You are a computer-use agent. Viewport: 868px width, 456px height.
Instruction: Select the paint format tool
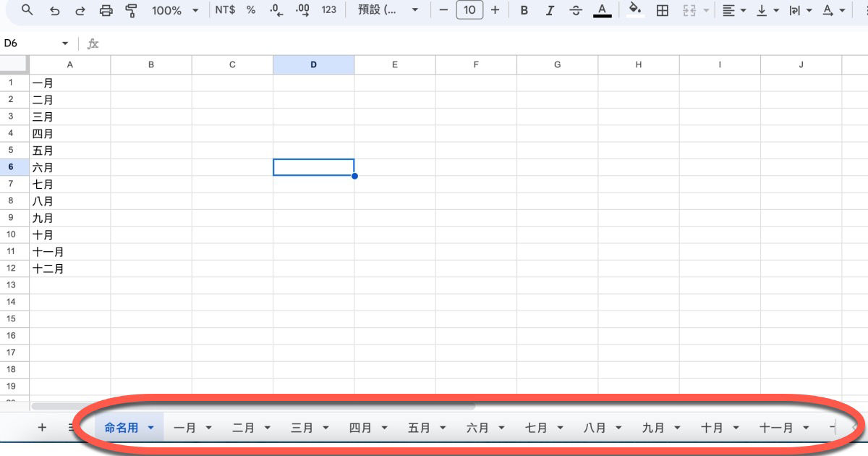131,10
